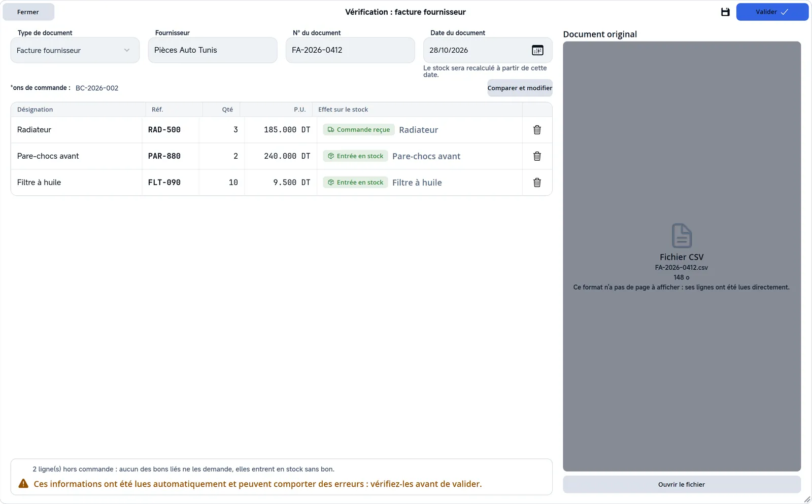This screenshot has width=812, height=504.
Task: Click Entrée en stock badge for Filtre à huile
Action: [x=356, y=183]
